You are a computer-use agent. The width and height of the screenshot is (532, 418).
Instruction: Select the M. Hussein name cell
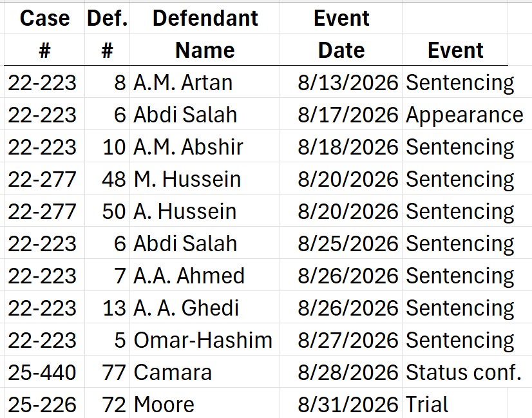[205, 179]
